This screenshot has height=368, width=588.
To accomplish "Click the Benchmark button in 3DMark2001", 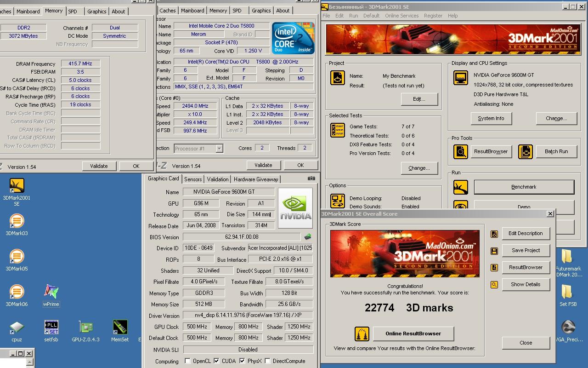I will 524,187.
